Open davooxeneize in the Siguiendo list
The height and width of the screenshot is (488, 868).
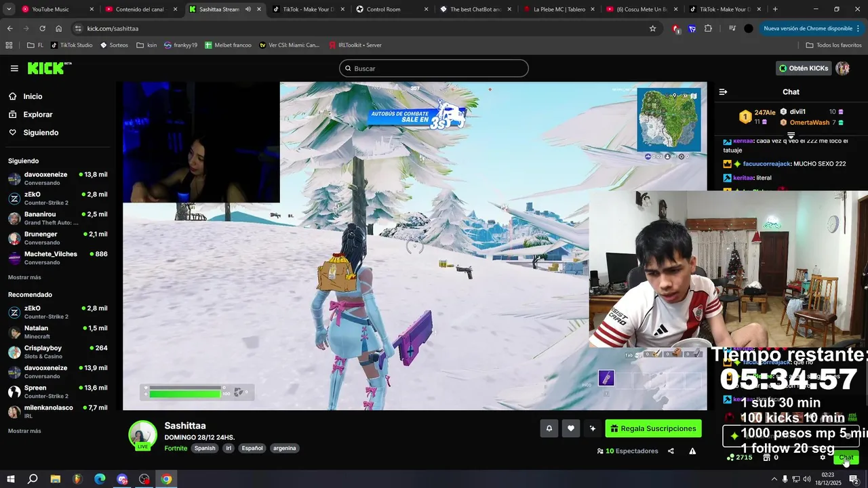[58, 179]
